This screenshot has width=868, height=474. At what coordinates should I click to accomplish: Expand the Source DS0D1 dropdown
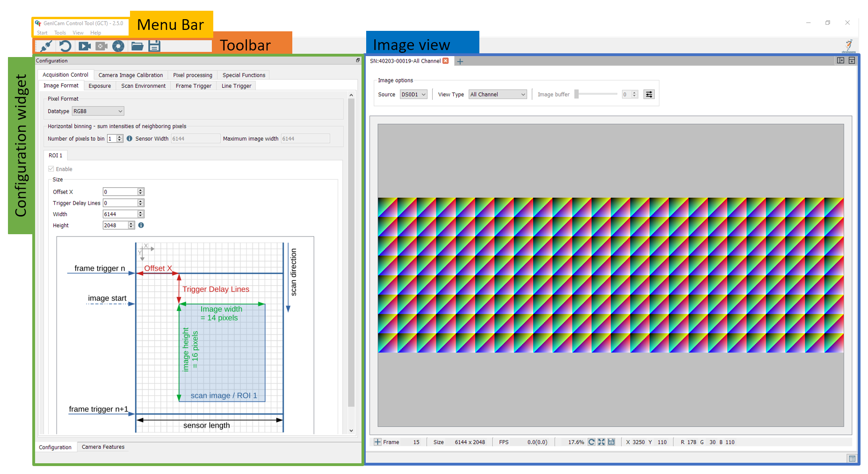point(413,94)
